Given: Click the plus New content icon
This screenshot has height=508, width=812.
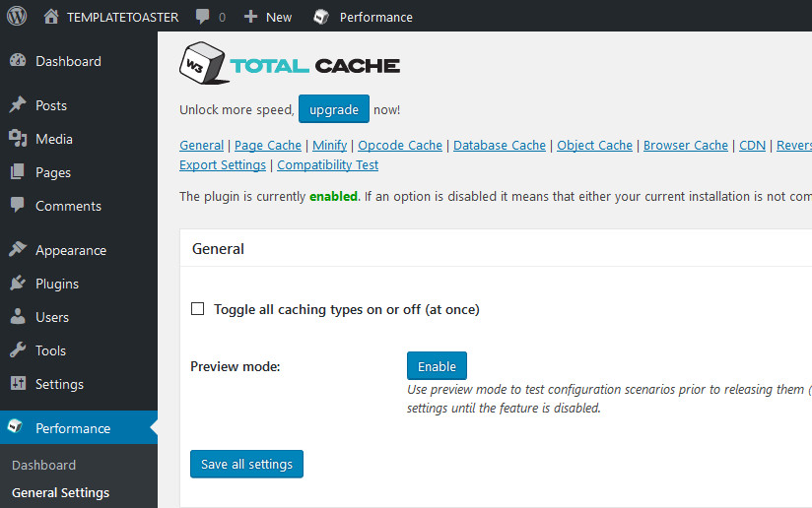Looking at the screenshot, I should click(250, 17).
